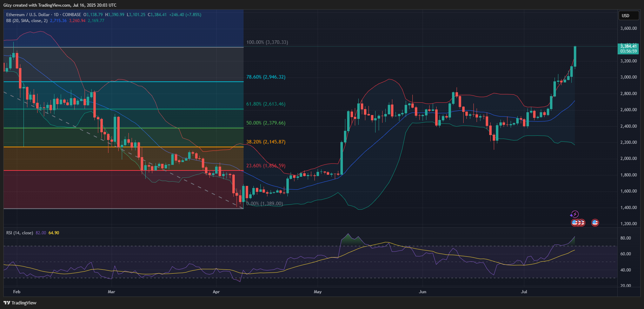The height and width of the screenshot is (309, 644).
Task: Click the May label on the time axis
Action: click(318, 292)
